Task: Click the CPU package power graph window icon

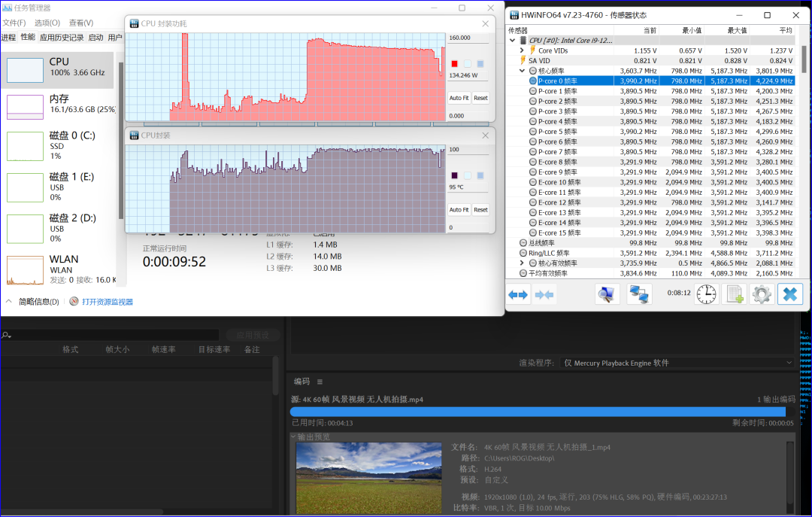Action: 134,24
